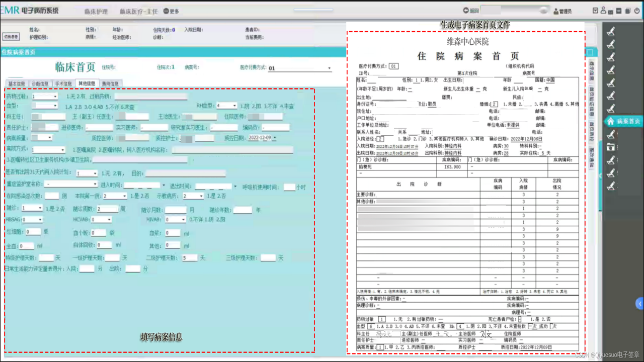Open the 提示信息 vertical tab
The height and width of the screenshot is (362, 644).
tap(592, 71)
